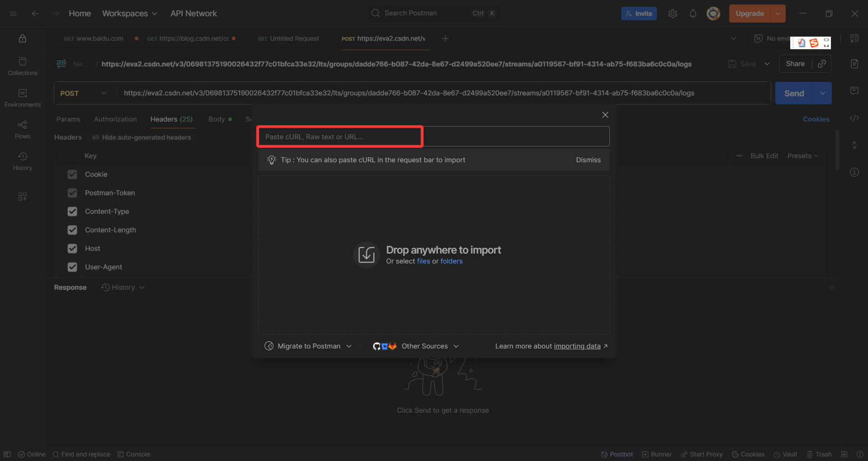The height and width of the screenshot is (461, 868).
Task: Open Postbot in the status bar
Action: click(x=617, y=454)
